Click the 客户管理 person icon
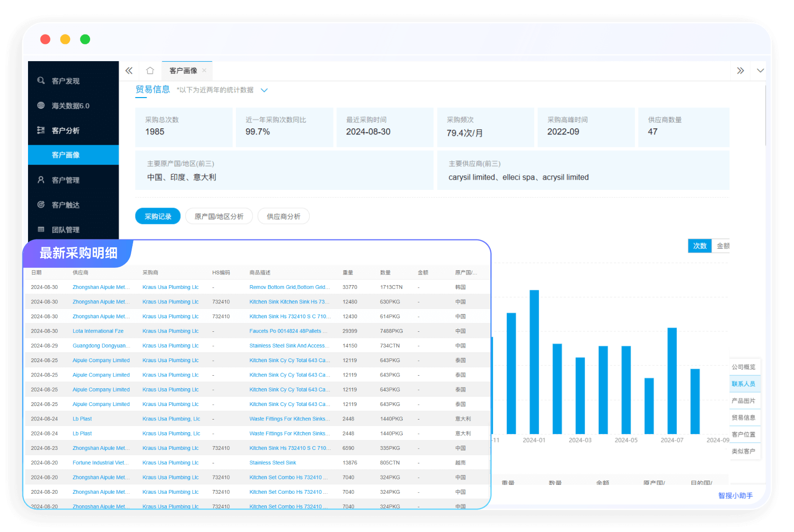Screen dimensions: 794x532 click(41, 180)
